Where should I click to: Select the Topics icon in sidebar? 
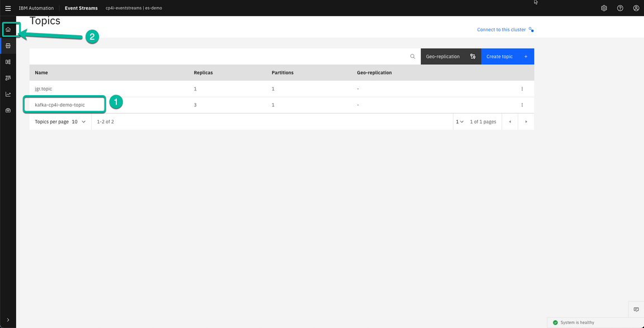(x=8, y=45)
